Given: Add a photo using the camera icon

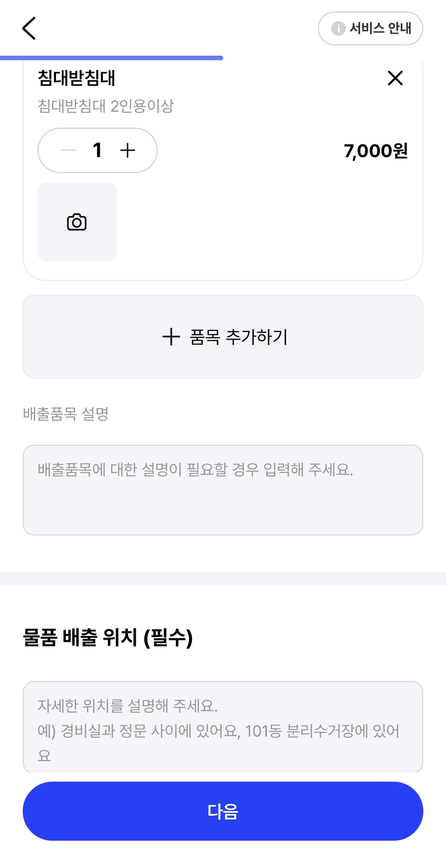Looking at the screenshot, I should 77,222.
